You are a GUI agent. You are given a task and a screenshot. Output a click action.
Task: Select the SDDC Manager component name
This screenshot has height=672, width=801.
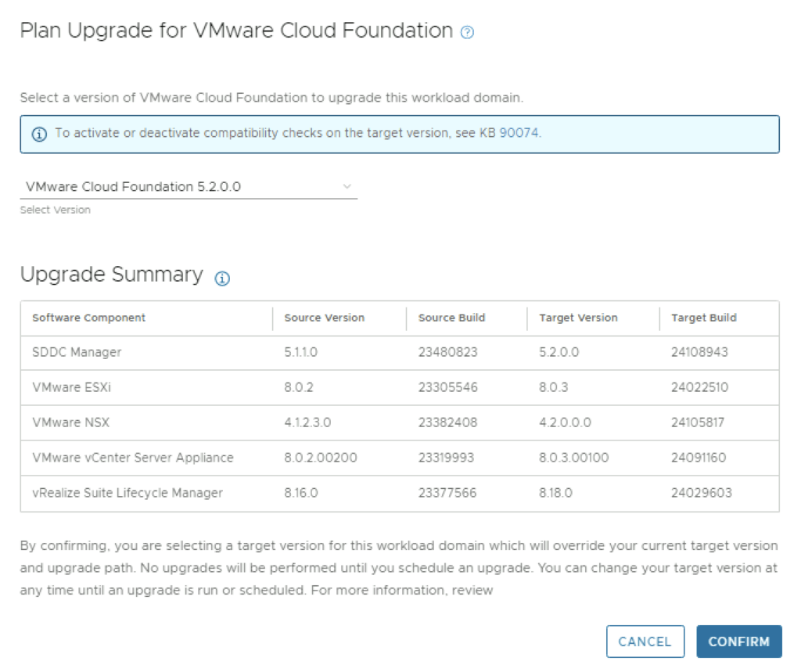[x=77, y=352]
